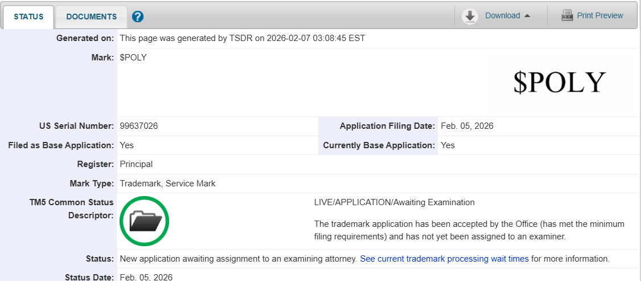This screenshot has width=644, height=281.
Task: Click the Currently Base Application Yes value
Action: pos(448,145)
